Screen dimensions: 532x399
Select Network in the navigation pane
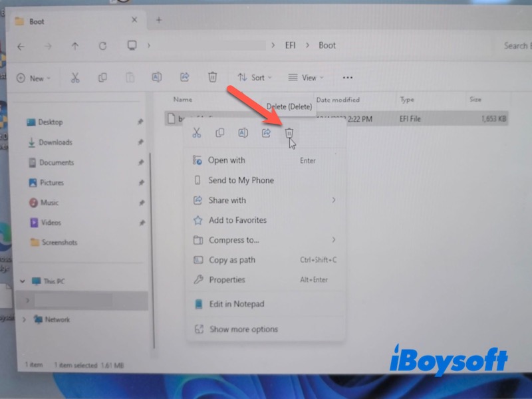point(57,319)
